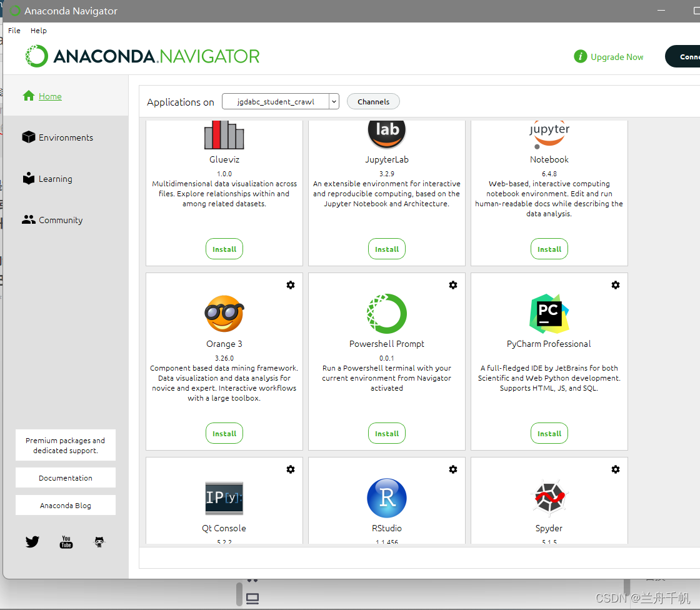The height and width of the screenshot is (610, 700).
Task: Click the Glueviz version 1.0.0 text
Action: pyautogui.click(x=224, y=174)
